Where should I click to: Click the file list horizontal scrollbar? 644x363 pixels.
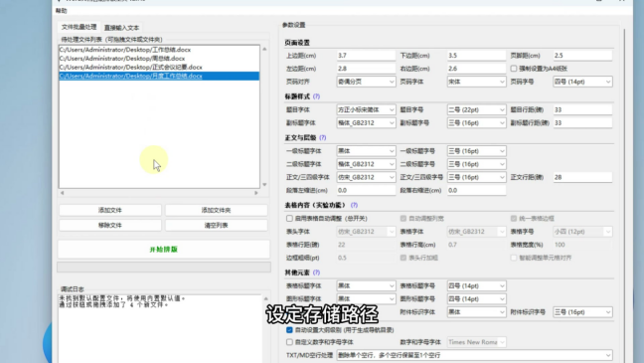pos(159,192)
